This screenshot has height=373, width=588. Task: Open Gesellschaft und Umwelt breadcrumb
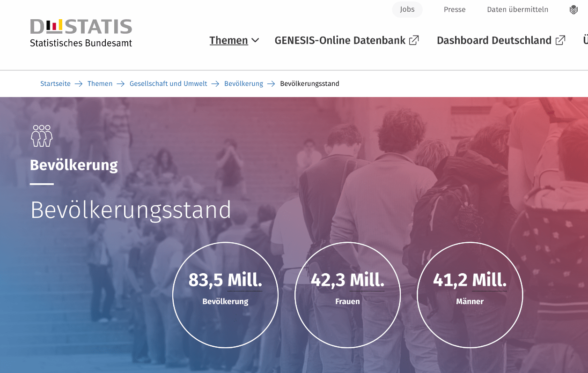(x=168, y=84)
